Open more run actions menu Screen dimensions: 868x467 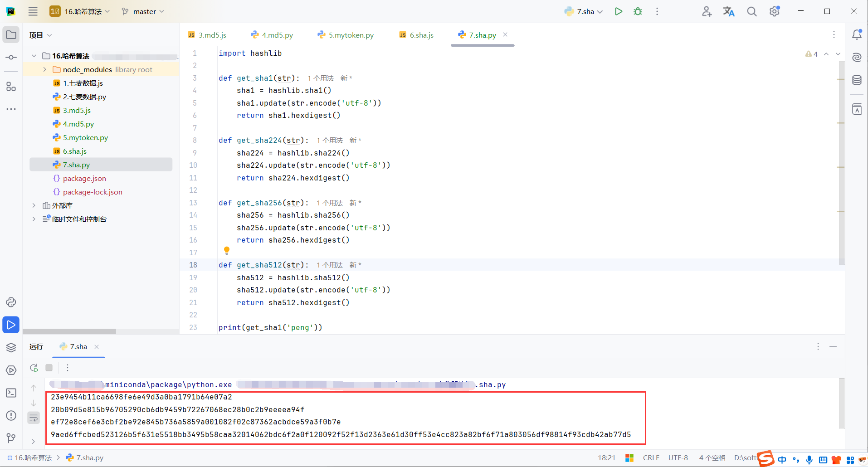pyautogui.click(x=657, y=11)
